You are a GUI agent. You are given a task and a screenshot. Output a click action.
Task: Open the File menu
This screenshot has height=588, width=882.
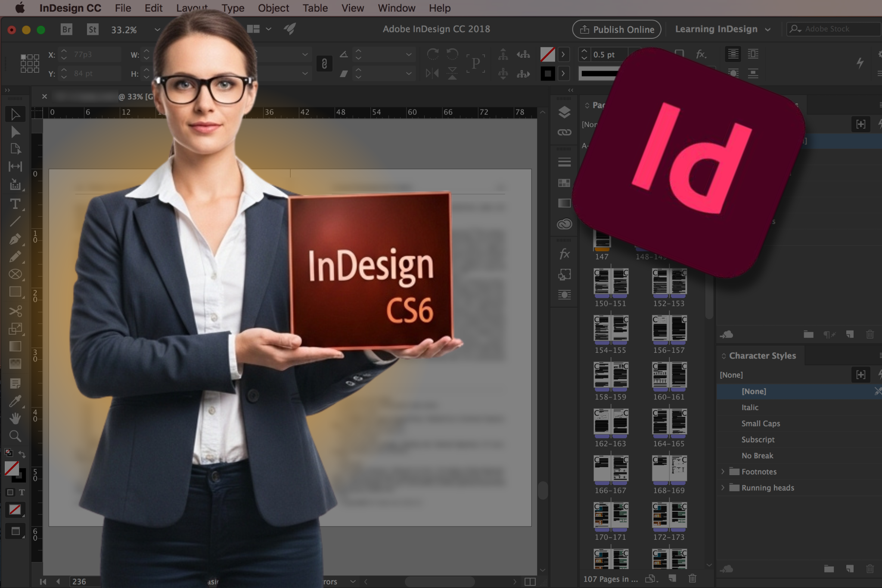[x=123, y=8]
